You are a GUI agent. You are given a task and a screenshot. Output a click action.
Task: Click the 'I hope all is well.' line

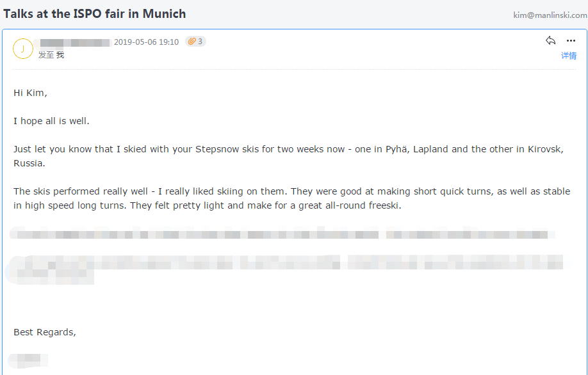pos(52,121)
